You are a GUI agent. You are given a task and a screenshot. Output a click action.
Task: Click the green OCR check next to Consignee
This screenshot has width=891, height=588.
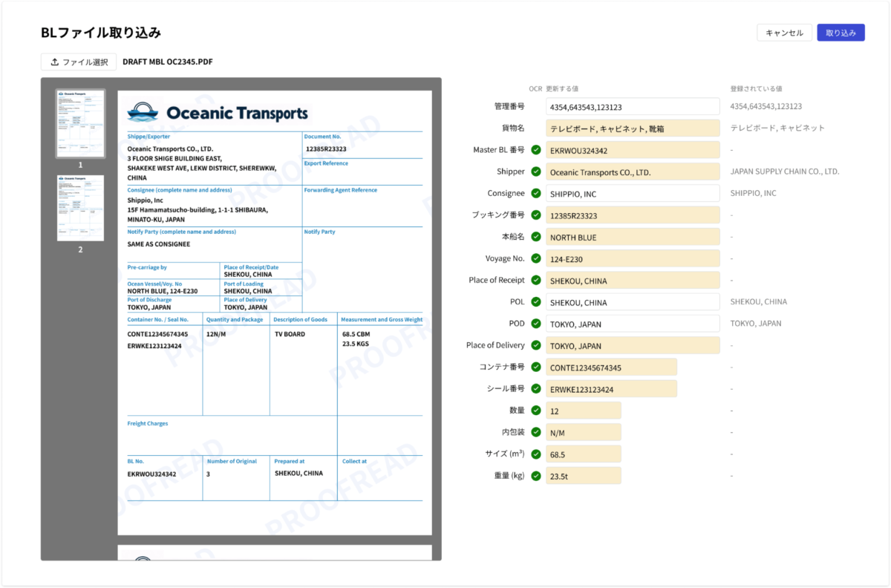[x=535, y=193]
